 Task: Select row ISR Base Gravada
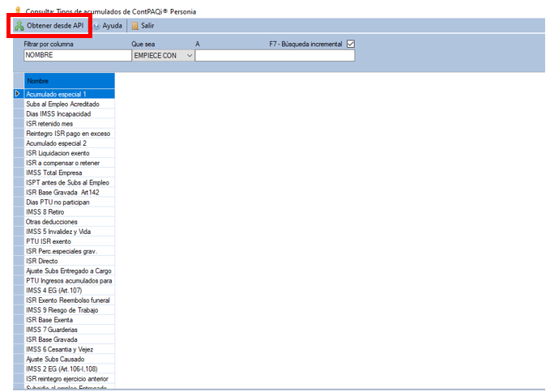[70, 339]
